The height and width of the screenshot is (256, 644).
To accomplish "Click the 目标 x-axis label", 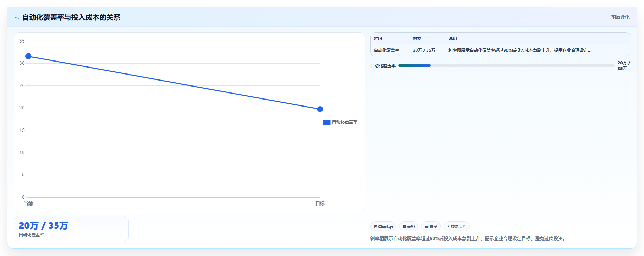I will (320, 204).
